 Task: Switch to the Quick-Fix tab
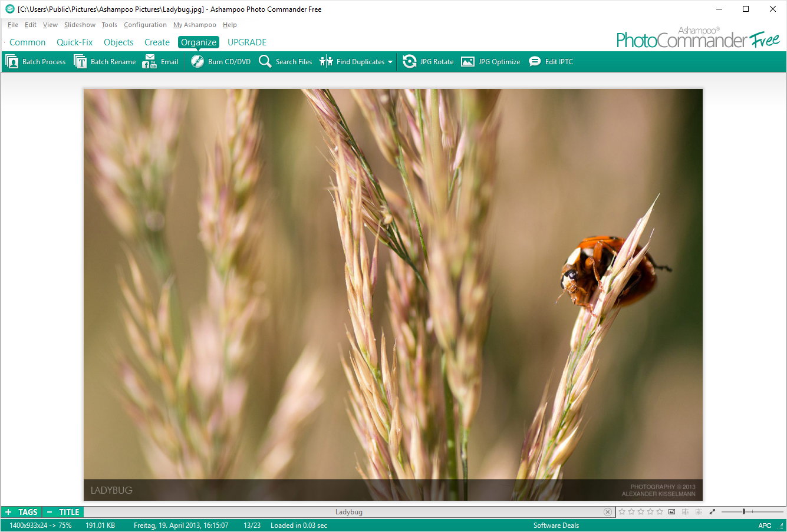point(74,42)
